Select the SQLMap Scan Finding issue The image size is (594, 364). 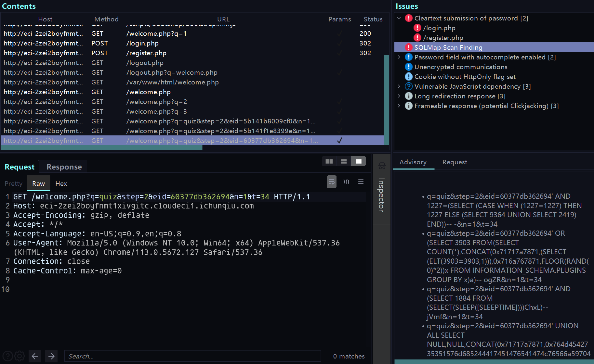(x=494, y=47)
